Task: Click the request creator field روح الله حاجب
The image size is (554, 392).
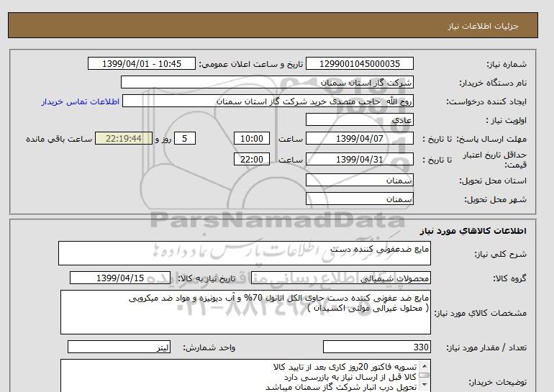Action: (268, 101)
